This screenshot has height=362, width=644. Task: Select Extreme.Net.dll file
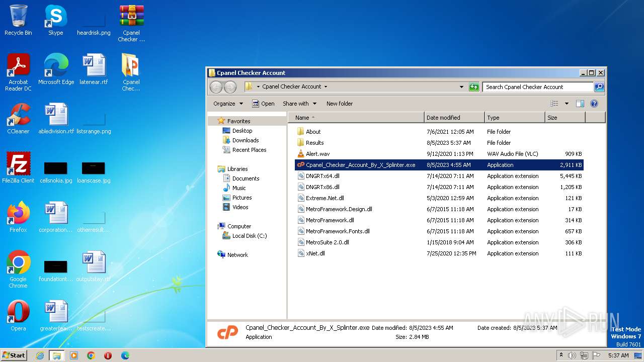(x=439, y=198)
